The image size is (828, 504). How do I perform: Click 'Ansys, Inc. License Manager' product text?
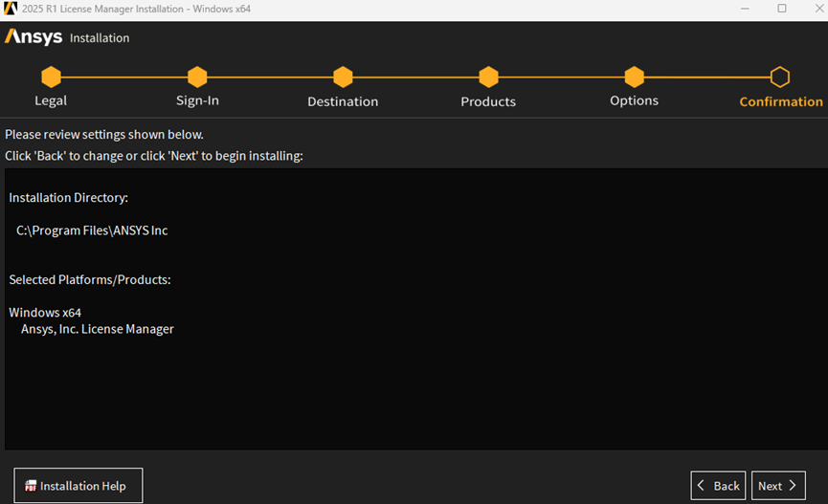[x=98, y=329]
